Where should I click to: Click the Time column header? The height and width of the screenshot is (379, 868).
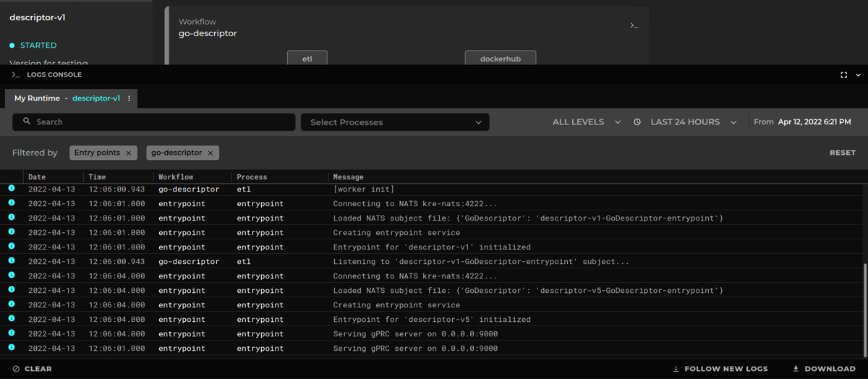click(97, 177)
